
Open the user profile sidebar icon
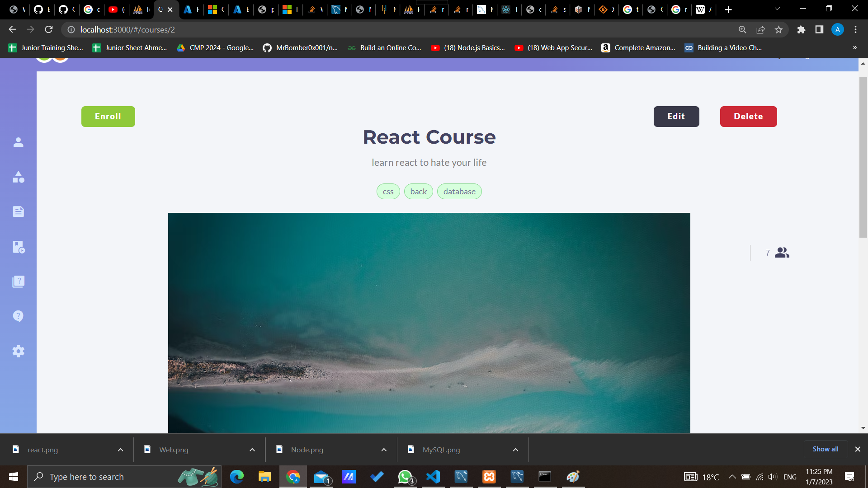pyautogui.click(x=18, y=142)
